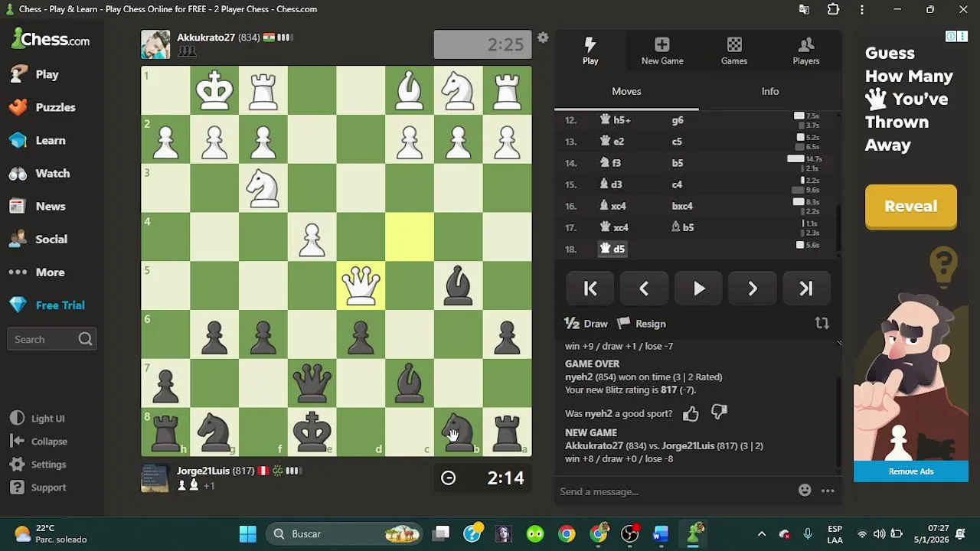Click username Jorge21Luis
Image resolution: width=980 pixels, height=551 pixels.
point(203,471)
